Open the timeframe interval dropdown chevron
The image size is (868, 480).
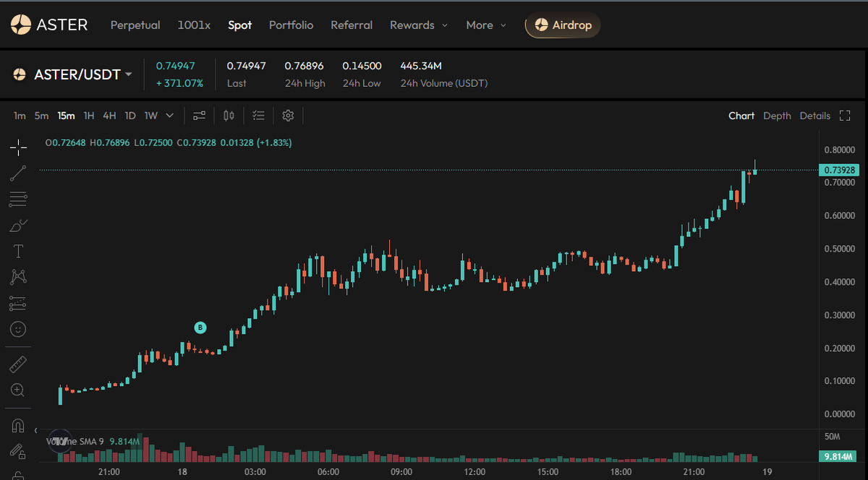pyautogui.click(x=169, y=115)
